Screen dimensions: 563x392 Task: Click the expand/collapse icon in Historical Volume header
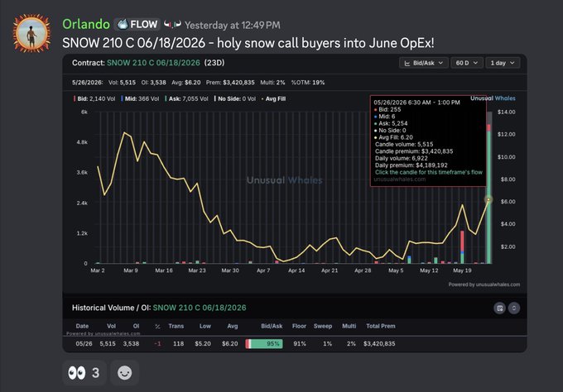514,308
